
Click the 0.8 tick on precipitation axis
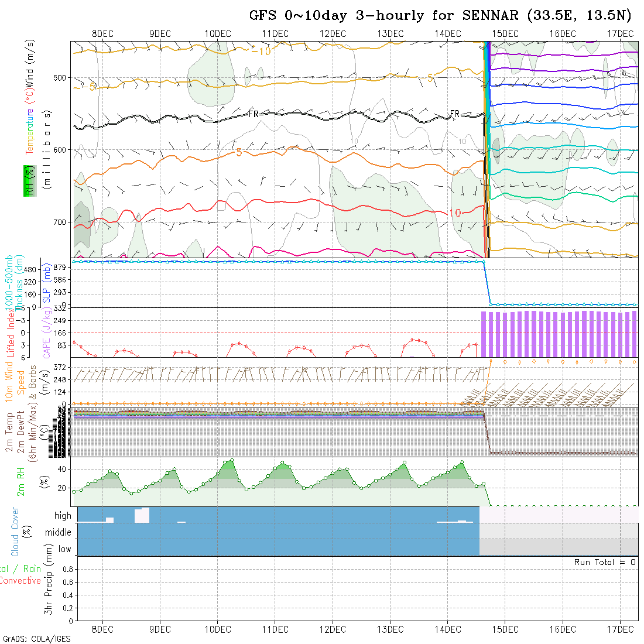67,569
